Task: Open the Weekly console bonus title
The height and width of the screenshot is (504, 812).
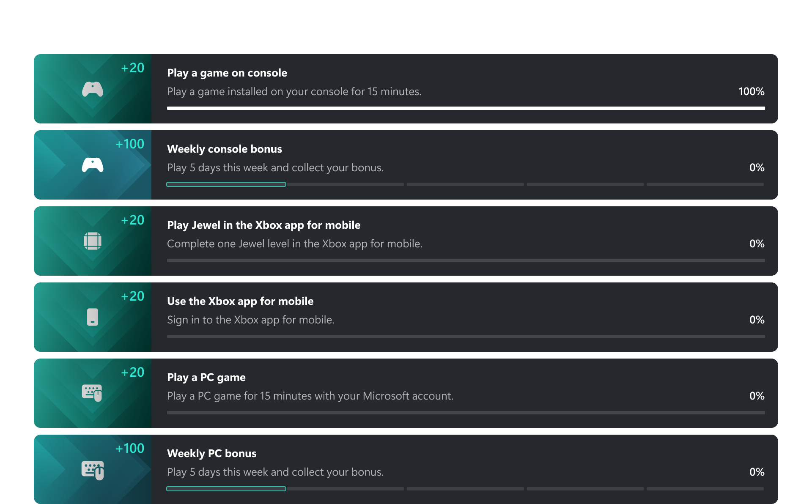Action: pyautogui.click(x=224, y=149)
